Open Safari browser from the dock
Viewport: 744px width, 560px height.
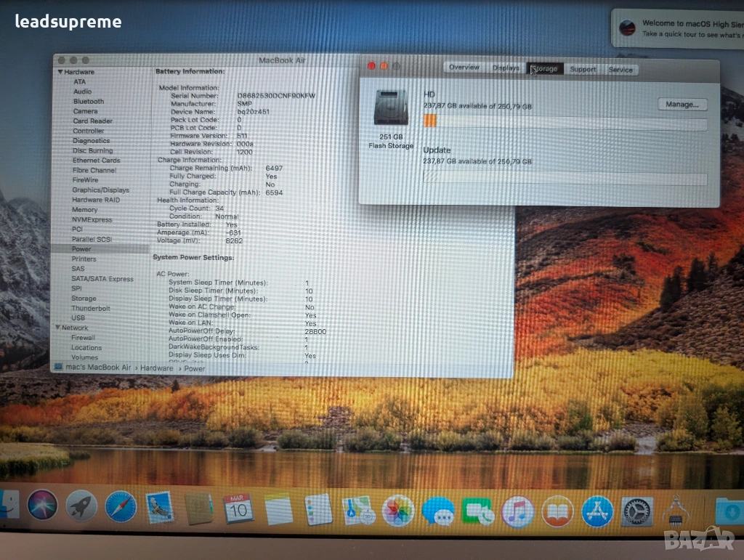(121, 506)
